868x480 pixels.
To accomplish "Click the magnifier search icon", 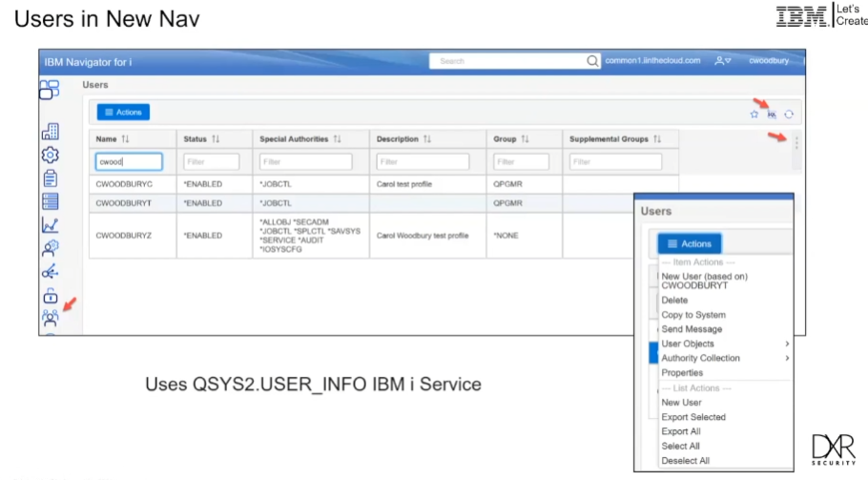I will (592, 61).
